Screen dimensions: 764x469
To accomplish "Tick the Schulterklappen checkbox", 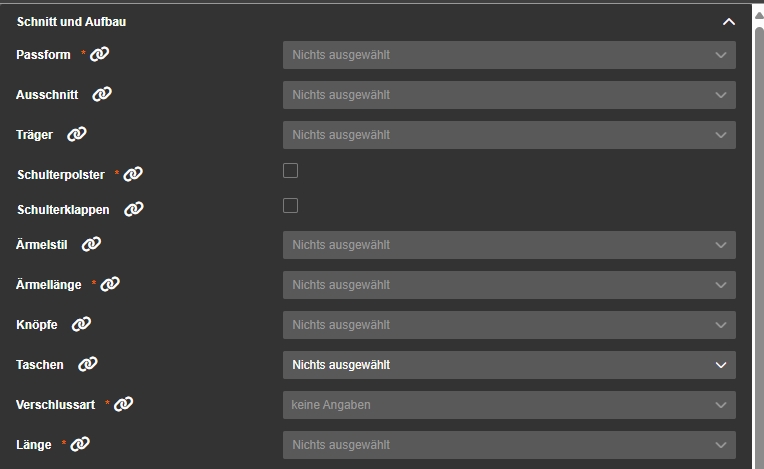I will 291,206.
